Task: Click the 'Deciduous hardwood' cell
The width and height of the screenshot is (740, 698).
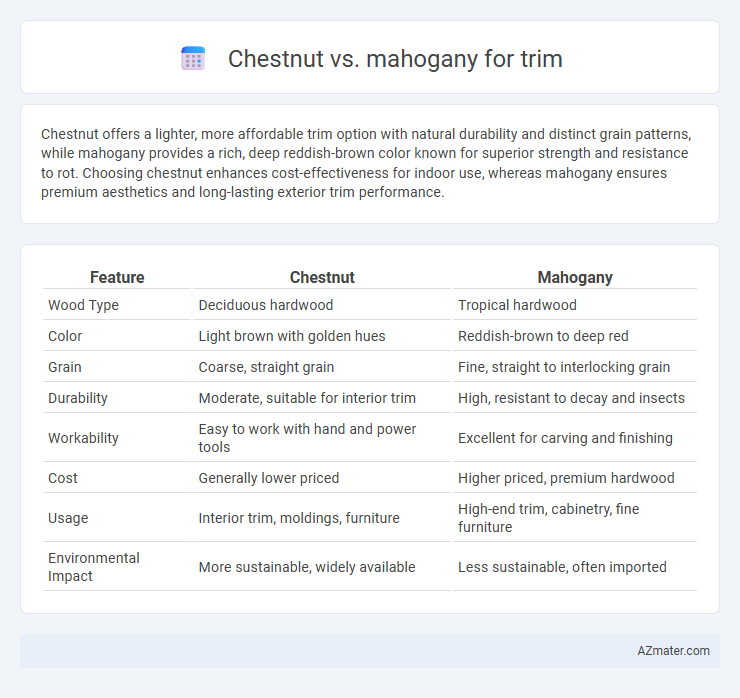Action: click(x=266, y=305)
